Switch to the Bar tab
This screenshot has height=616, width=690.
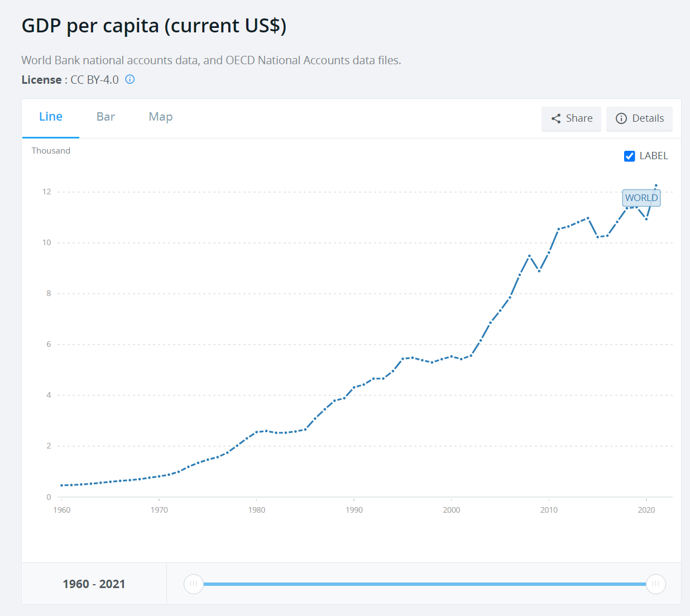click(105, 117)
